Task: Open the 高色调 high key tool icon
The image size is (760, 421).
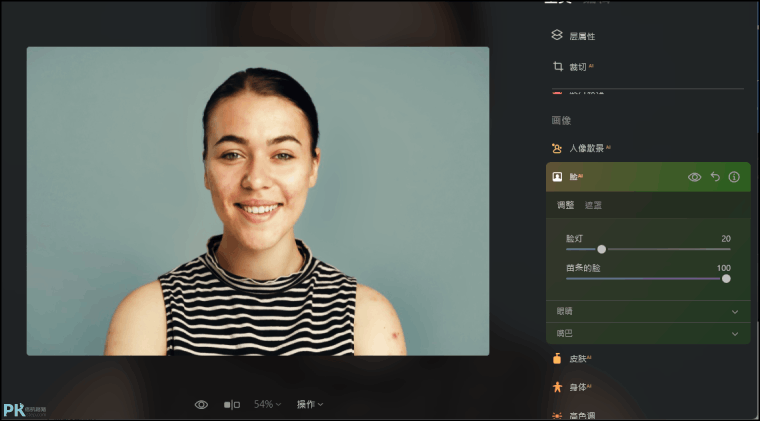Action: 557,415
